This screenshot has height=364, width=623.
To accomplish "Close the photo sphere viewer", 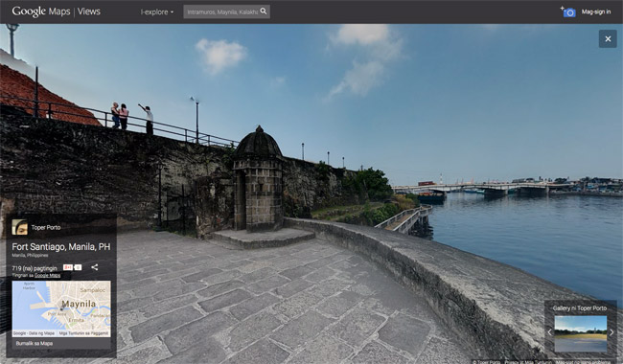I will [608, 39].
